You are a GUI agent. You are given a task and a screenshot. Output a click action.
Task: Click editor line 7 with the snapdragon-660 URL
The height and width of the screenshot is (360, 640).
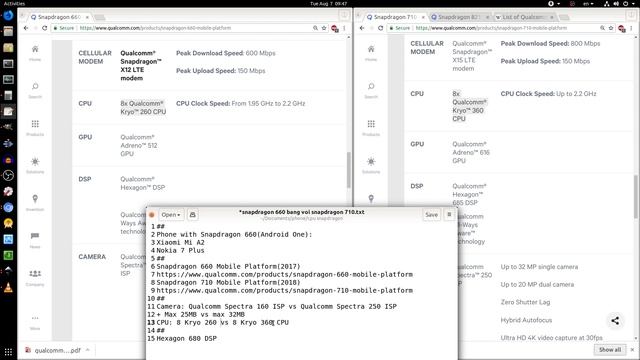click(x=284, y=274)
